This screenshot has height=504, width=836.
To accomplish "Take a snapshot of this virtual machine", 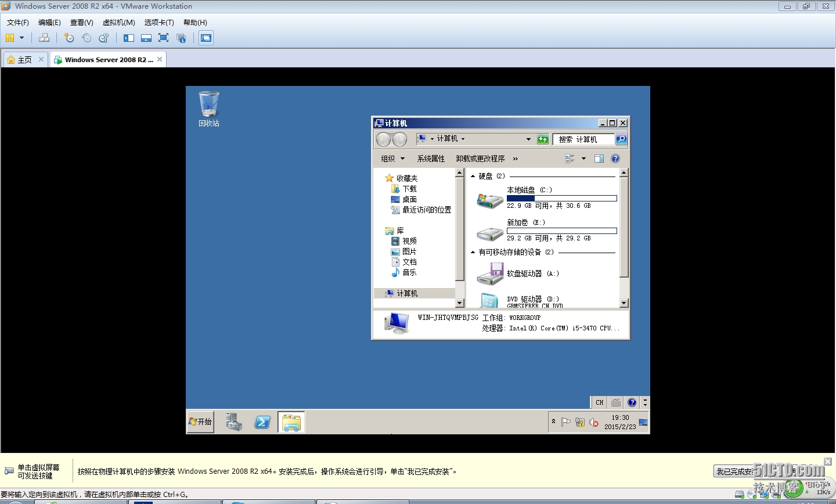I will 69,38.
